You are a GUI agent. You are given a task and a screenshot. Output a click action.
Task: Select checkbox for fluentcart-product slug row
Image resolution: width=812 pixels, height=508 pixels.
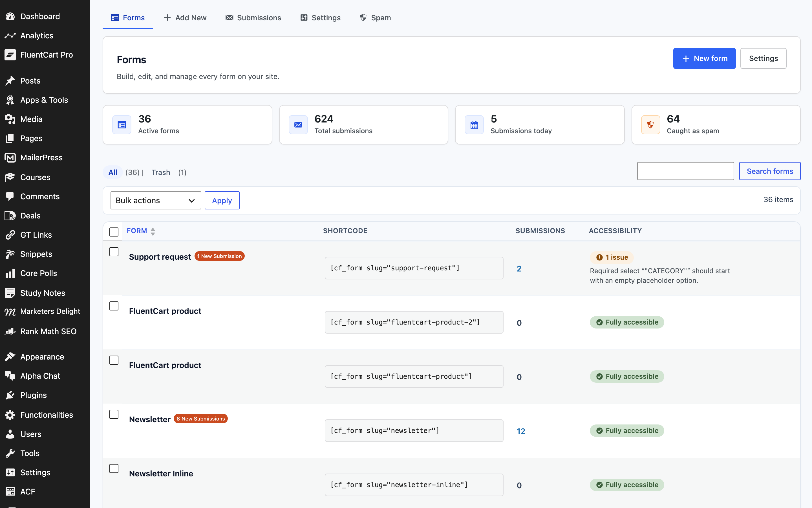[x=114, y=360]
